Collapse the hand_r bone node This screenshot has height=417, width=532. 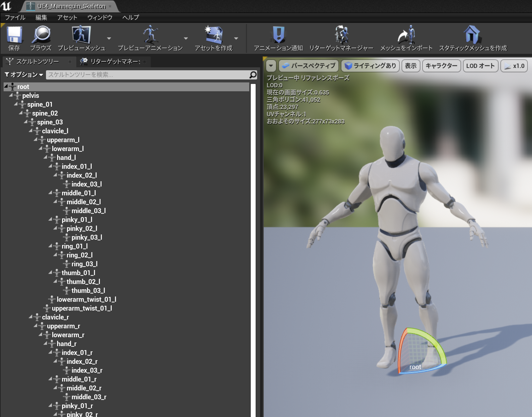pos(45,343)
